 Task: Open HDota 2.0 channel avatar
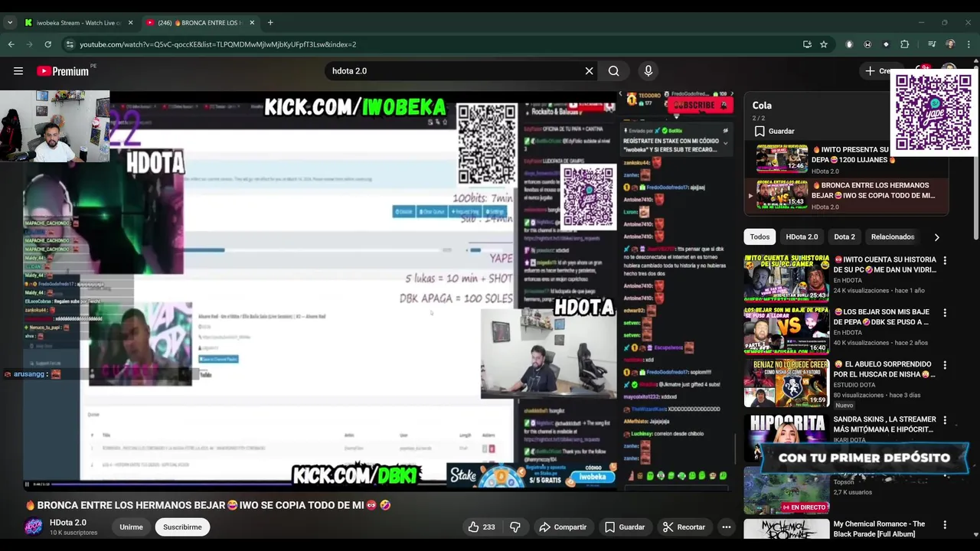tap(34, 527)
